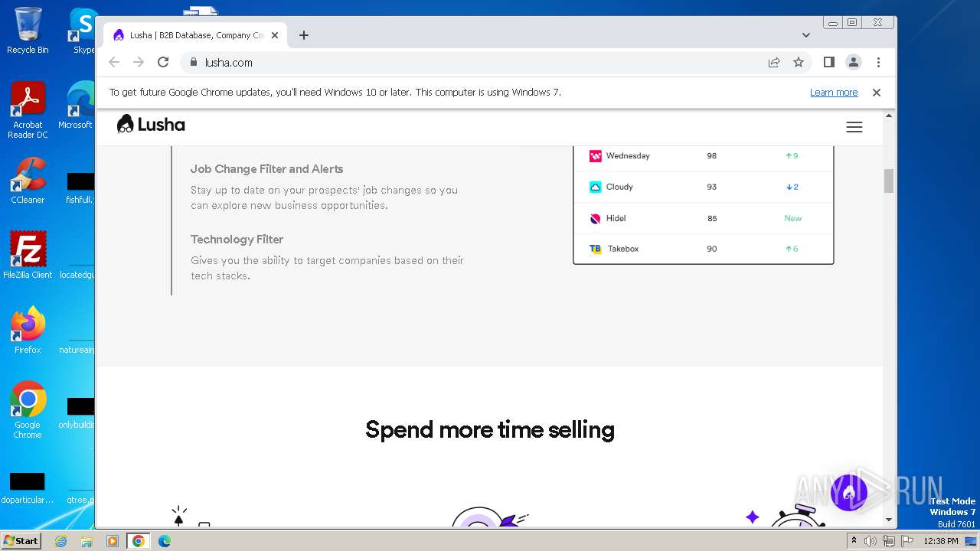Image resolution: width=980 pixels, height=551 pixels.
Task: Open the volume control tray icon
Action: pos(871,541)
